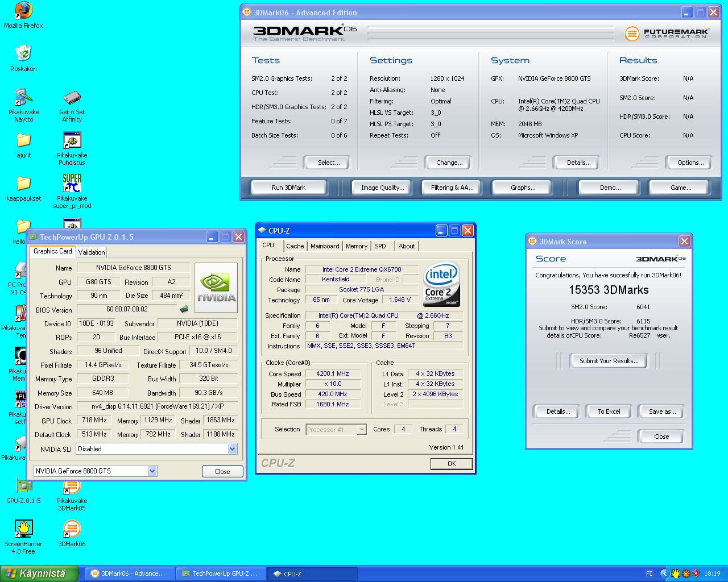Click the To Excel button
This screenshot has width=728, height=582.
(x=609, y=411)
